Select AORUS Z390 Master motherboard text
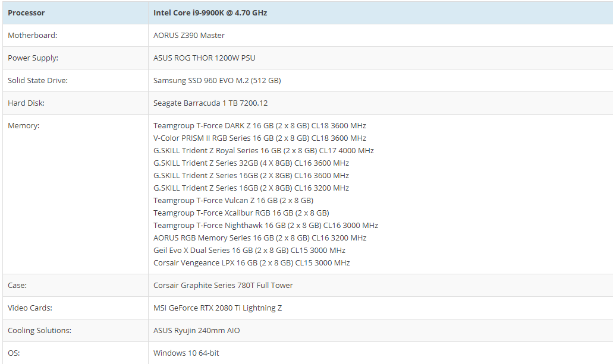The height and width of the screenshot is (364, 613). pyautogui.click(x=189, y=35)
